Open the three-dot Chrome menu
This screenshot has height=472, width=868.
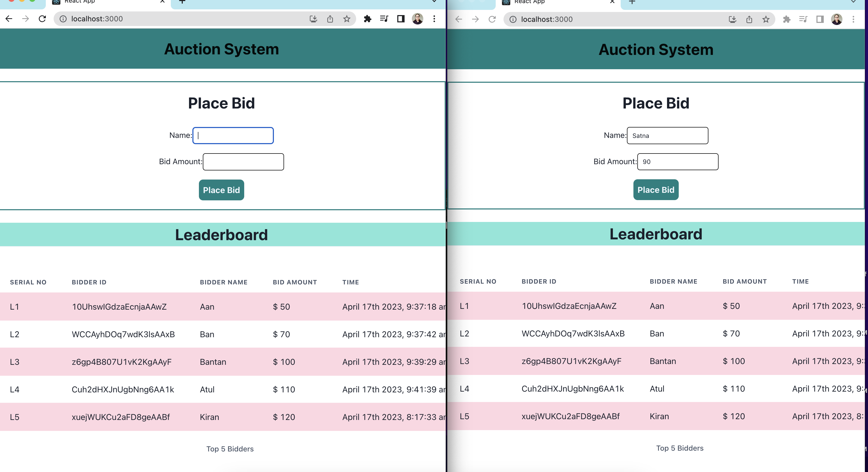pyautogui.click(x=434, y=19)
